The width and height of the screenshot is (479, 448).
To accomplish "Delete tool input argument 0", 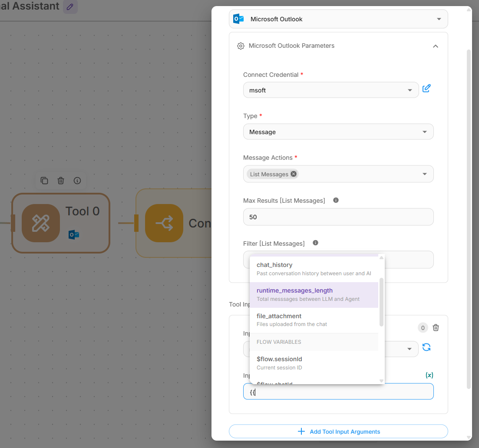I will [436, 328].
